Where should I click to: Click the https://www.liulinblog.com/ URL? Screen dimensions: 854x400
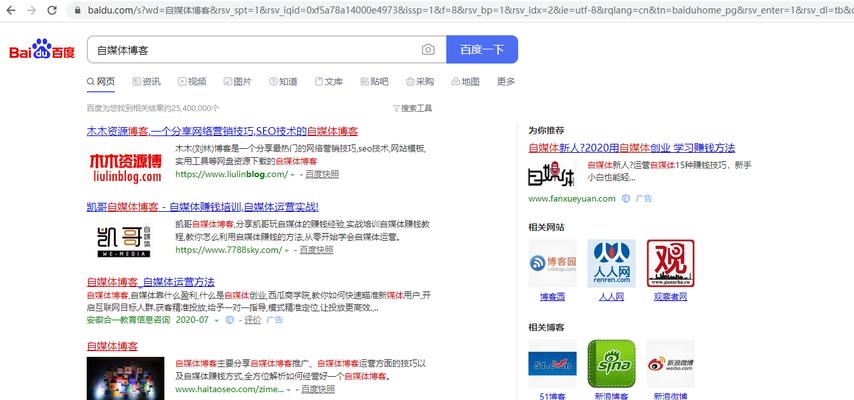click(231, 174)
